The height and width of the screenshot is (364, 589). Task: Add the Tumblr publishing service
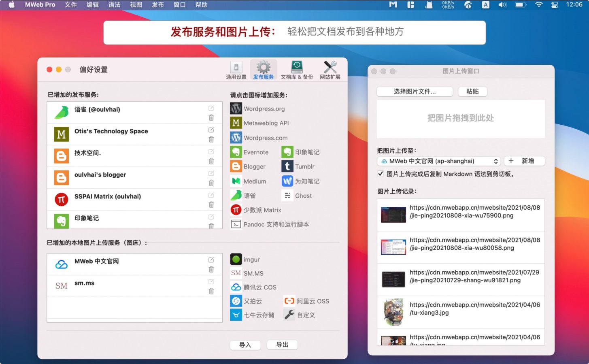tap(287, 166)
